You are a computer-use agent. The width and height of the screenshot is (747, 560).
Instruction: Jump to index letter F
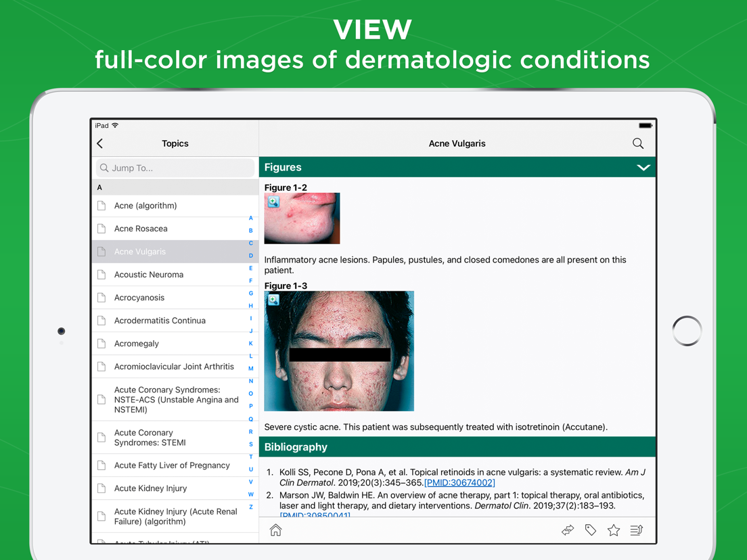[x=250, y=281]
